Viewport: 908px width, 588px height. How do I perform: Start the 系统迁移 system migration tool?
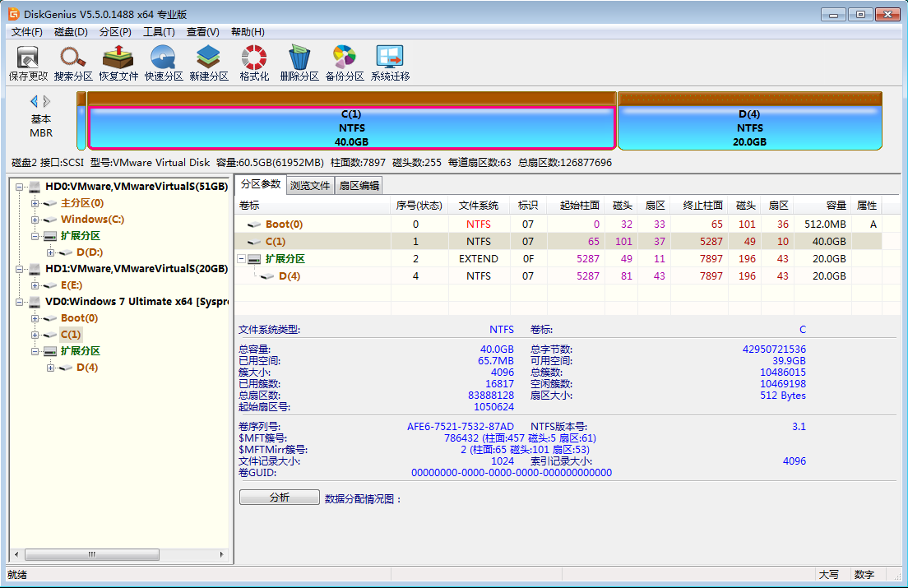(x=390, y=63)
